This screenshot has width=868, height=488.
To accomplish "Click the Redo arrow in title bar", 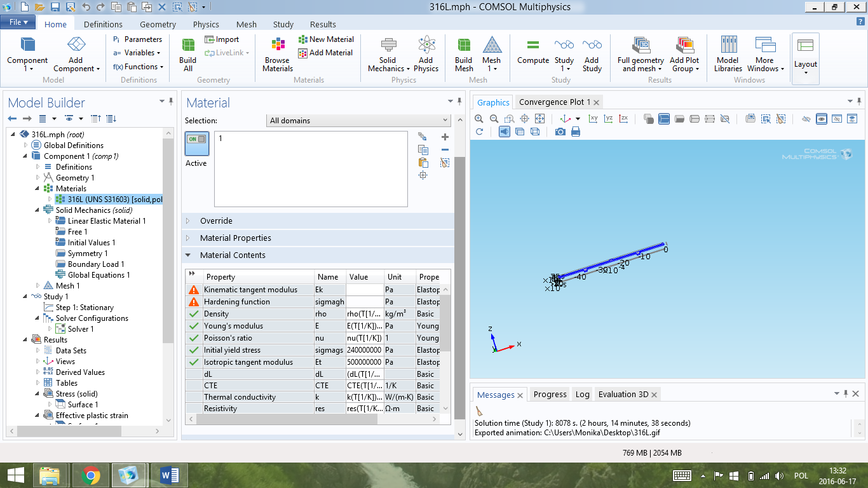I will click(100, 7).
